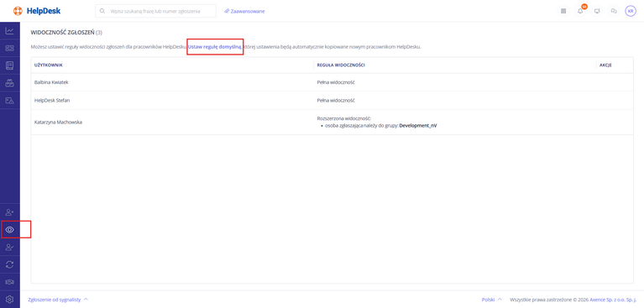
Task: Open the HelpDesk logo home link
Action: point(37,11)
